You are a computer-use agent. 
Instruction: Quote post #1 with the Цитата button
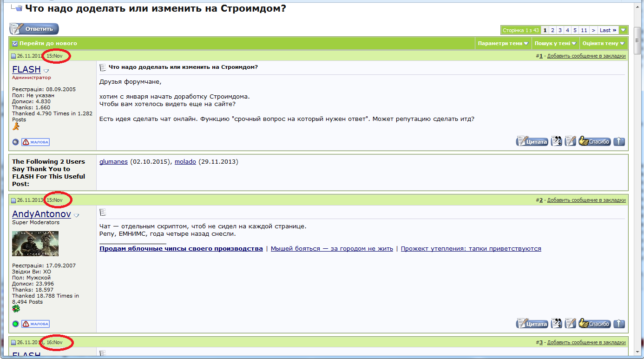click(x=532, y=141)
